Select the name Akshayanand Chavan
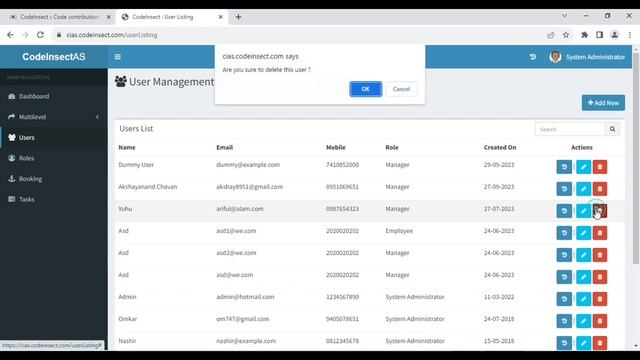 (148, 187)
